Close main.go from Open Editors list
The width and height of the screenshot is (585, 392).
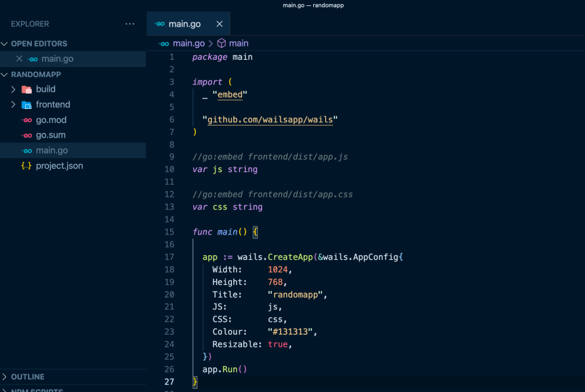click(19, 59)
